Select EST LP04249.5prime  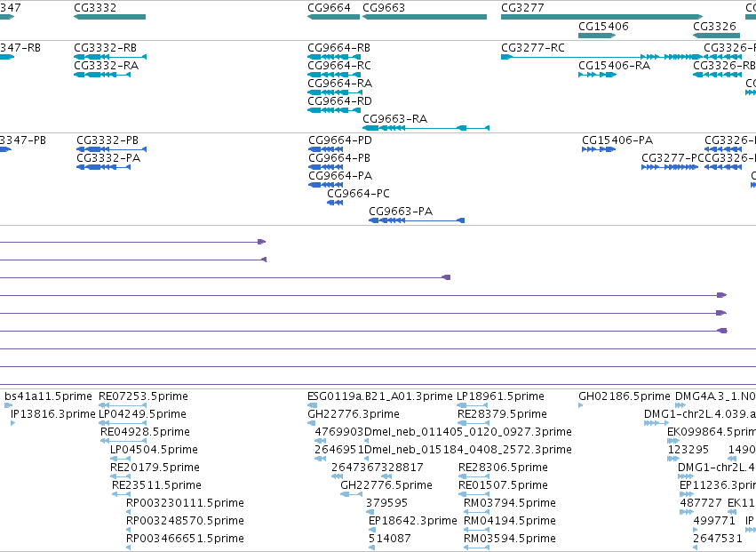[x=123, y=423]
